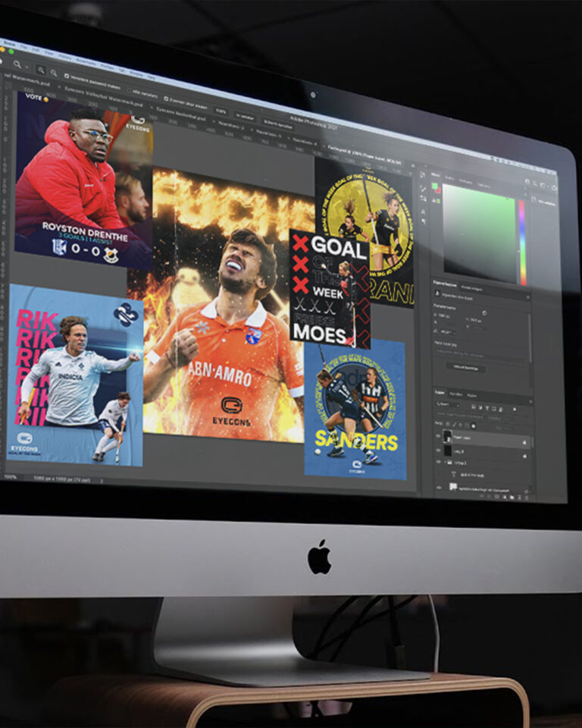
Task: Hide the selected top layer via eye icon
Action: (x=438, y=436)
